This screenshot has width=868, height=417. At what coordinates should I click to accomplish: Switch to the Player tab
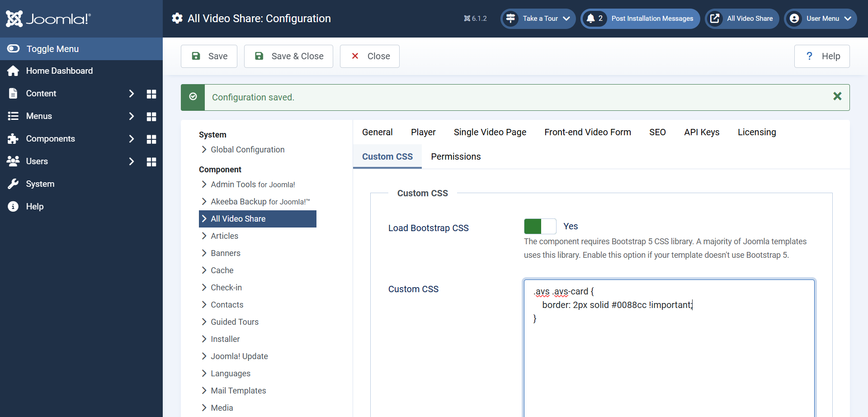tap(423, 132)
